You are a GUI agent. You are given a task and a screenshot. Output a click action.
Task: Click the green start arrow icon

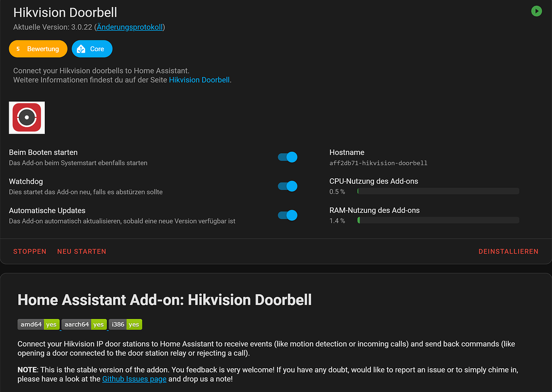(x=536, y=11)
